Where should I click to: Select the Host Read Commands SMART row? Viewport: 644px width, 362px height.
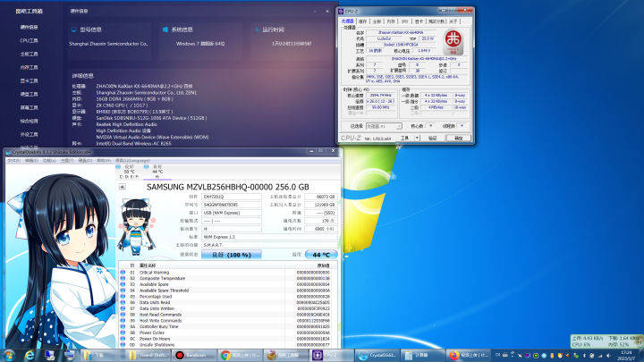[228, 315]
